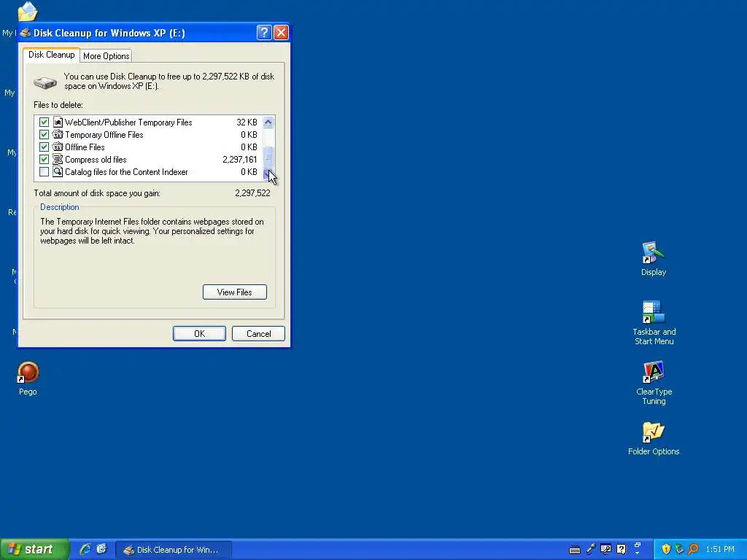The height and width of the screenshot is (560, 747).
Task: Click the file list scroll up arrow
Action: click(x=268, y=122)
